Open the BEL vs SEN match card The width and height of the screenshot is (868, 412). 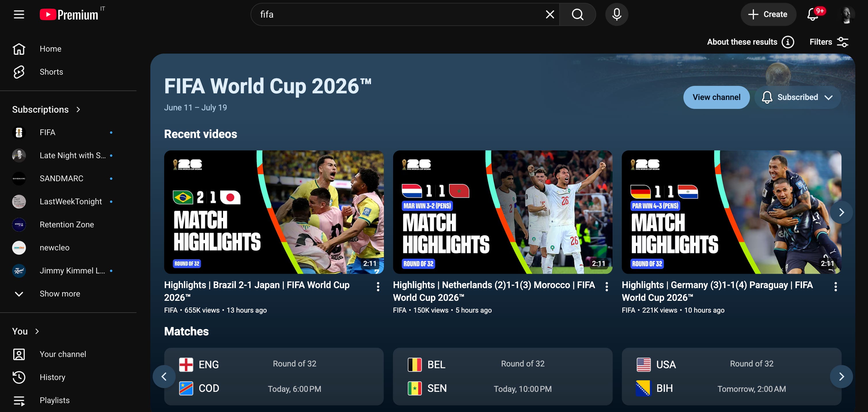point(503,377)
